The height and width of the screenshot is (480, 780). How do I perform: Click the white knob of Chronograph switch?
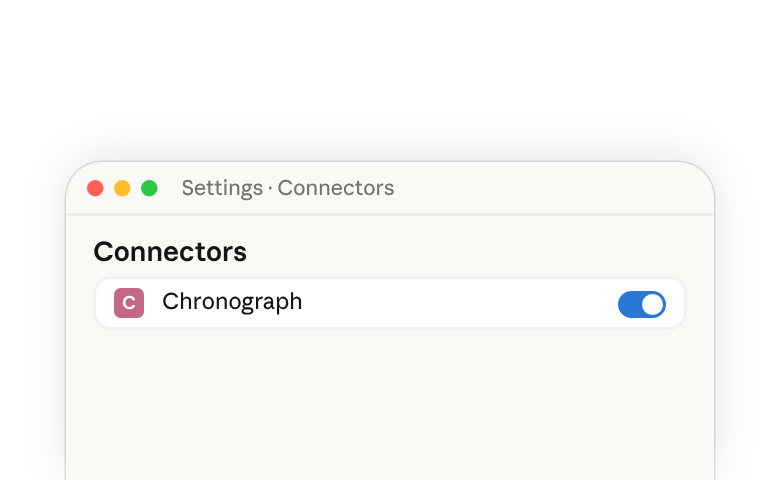pyautogui.click(x=653, y=304)
